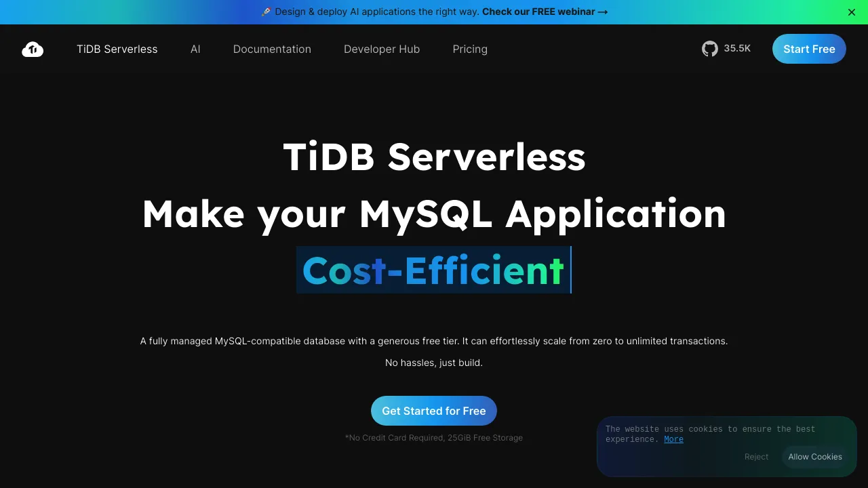Open the Pricing page
The width and height of the screenshot is (868, 488).
[470, 49]
